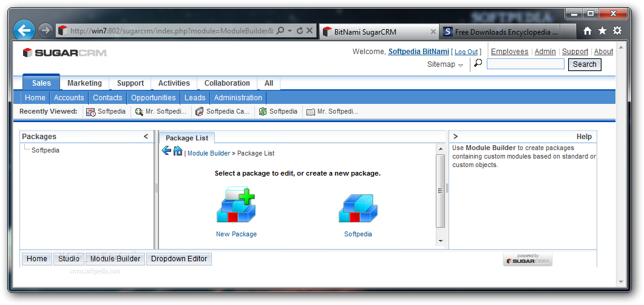Collapse the Packages panel arrow

pyautogui.click(x=146, y=137)
